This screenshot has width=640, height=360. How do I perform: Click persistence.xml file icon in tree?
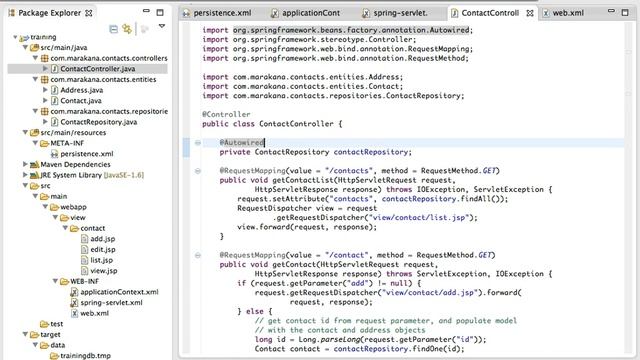(x=54, y=154)
